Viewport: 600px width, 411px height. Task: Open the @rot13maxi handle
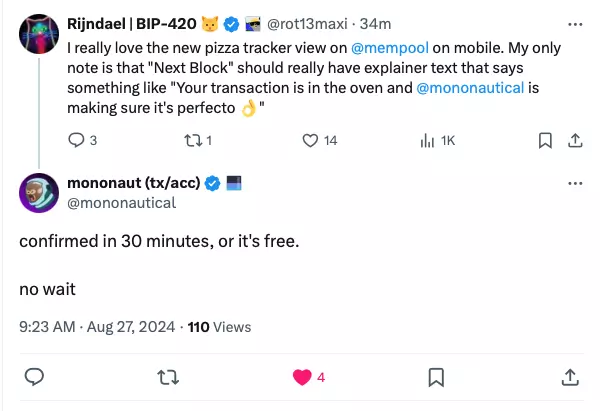click(x=307, y=24)
